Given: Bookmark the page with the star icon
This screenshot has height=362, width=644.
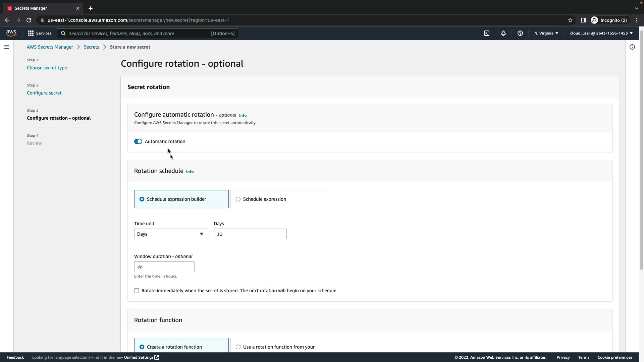Looking at the screenshot, I should pos(570,20).
